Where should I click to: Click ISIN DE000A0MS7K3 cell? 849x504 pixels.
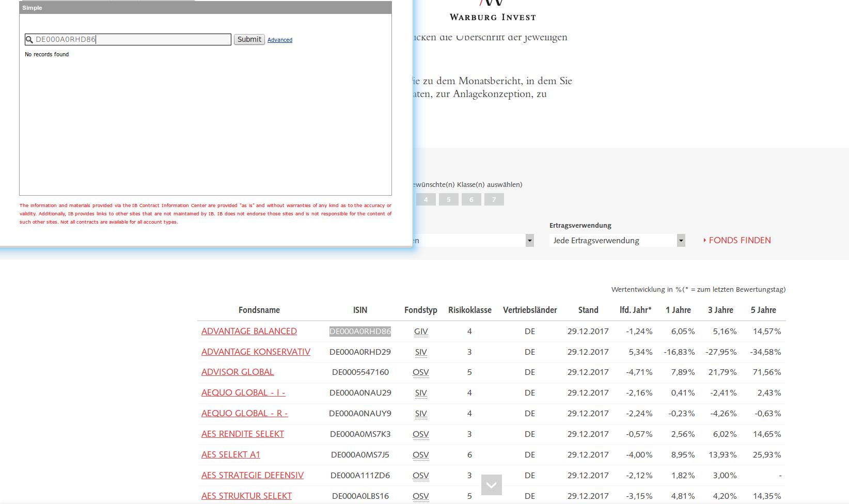(x=360, y=434)
